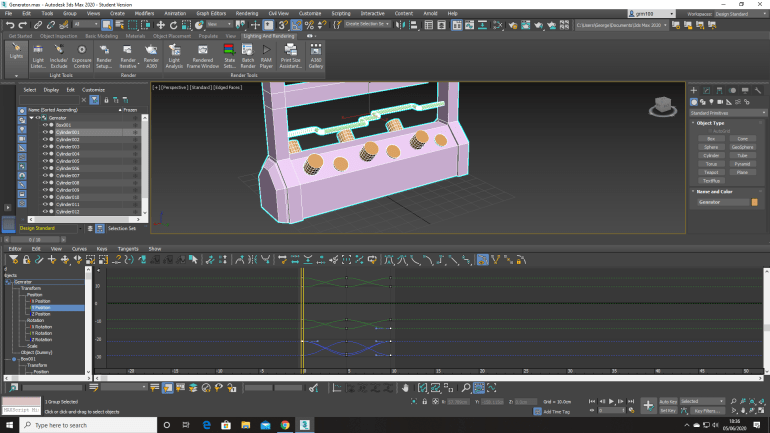Image resolution: width=770 pixels, height=433 pixels.
Task: Open the Batch Render tool
Action: [248, 56]
